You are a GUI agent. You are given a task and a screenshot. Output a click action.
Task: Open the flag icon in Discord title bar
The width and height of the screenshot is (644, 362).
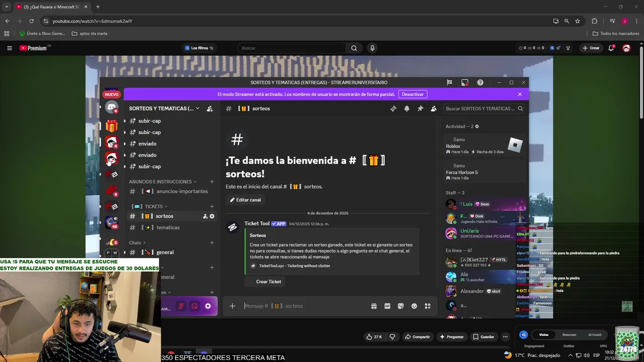click(x=450, y=82)
